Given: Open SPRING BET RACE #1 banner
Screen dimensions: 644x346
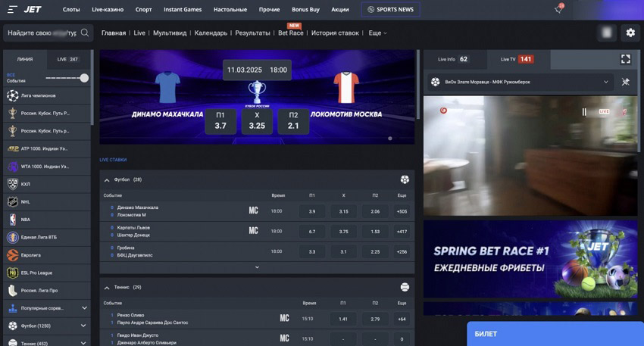Looking at the screenshot, I should tap(530, 259).
